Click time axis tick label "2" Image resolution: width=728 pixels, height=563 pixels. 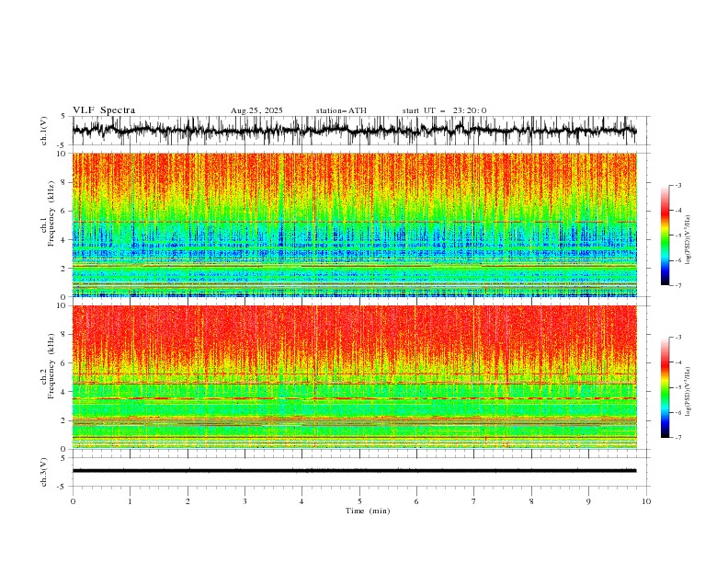tap(188, 501)
